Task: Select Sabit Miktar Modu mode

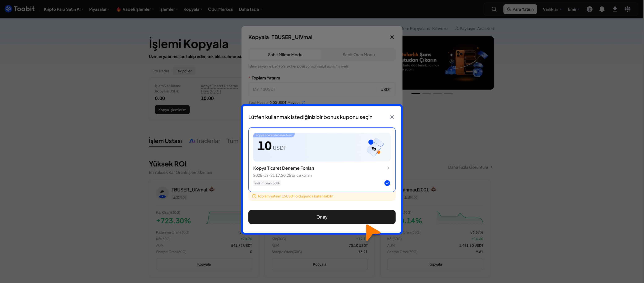Action: coord(285,55)
